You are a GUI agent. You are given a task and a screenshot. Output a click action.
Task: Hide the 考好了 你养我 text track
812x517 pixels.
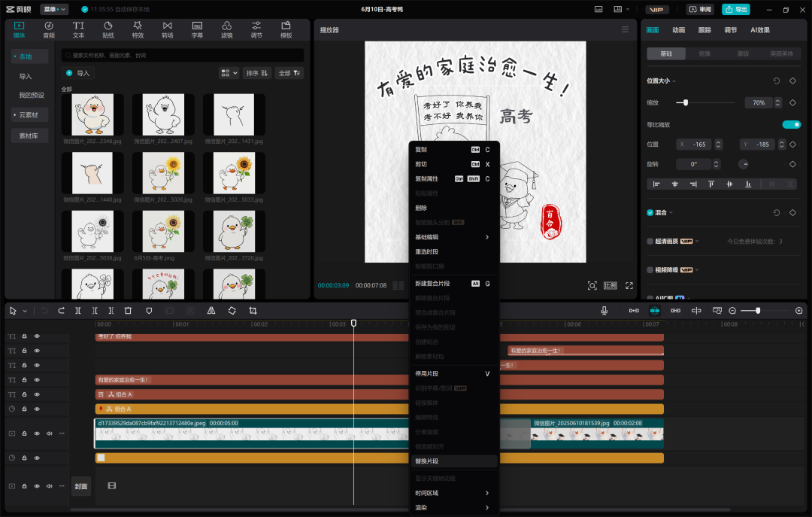[x=37, y=336]
